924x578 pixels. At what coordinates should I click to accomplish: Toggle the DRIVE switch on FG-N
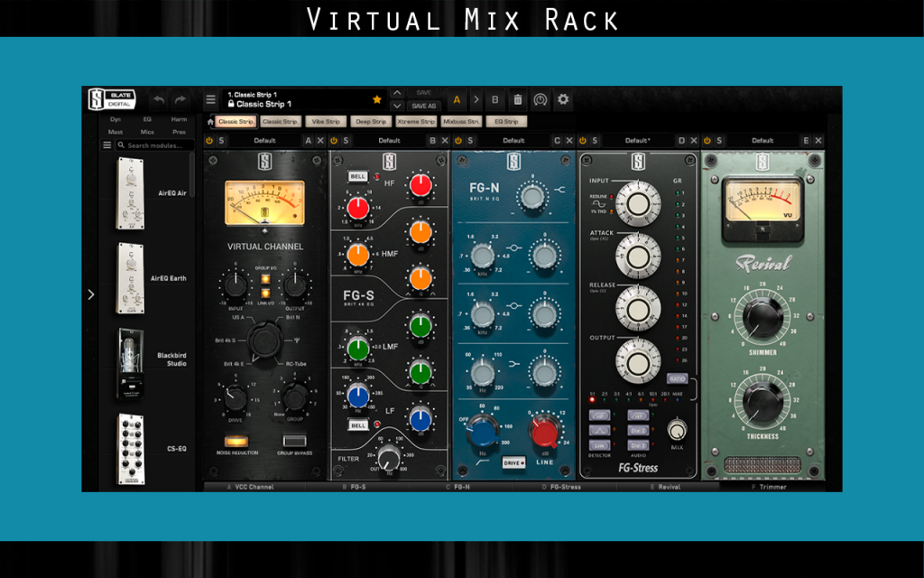pos(513,463)
